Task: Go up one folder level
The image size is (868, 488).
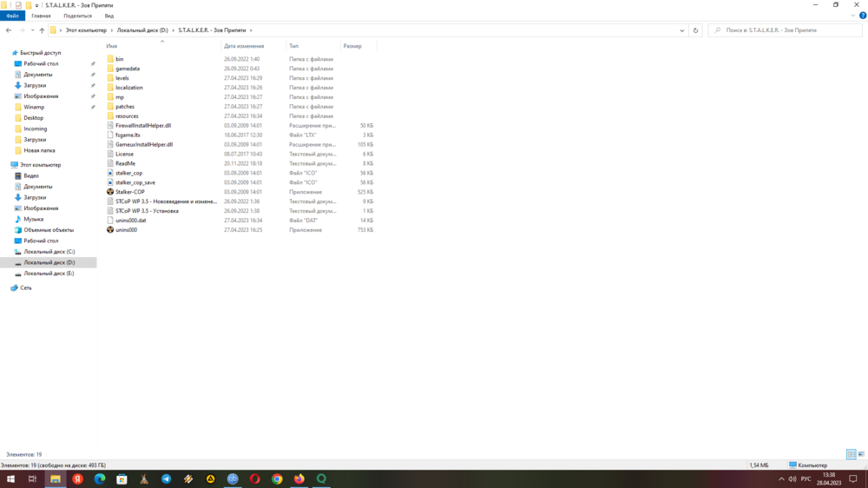Action: coord(42,30)
